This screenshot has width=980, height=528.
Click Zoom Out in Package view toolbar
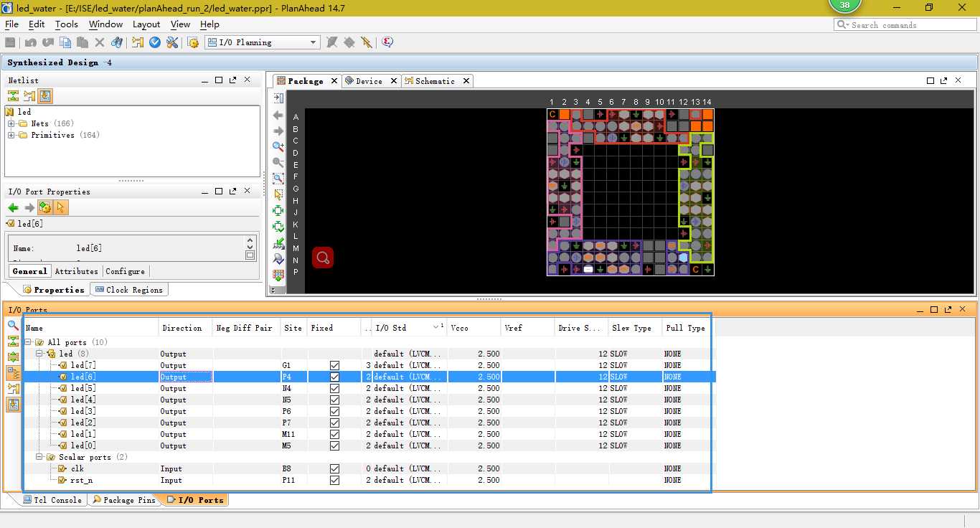pos(278,162)
